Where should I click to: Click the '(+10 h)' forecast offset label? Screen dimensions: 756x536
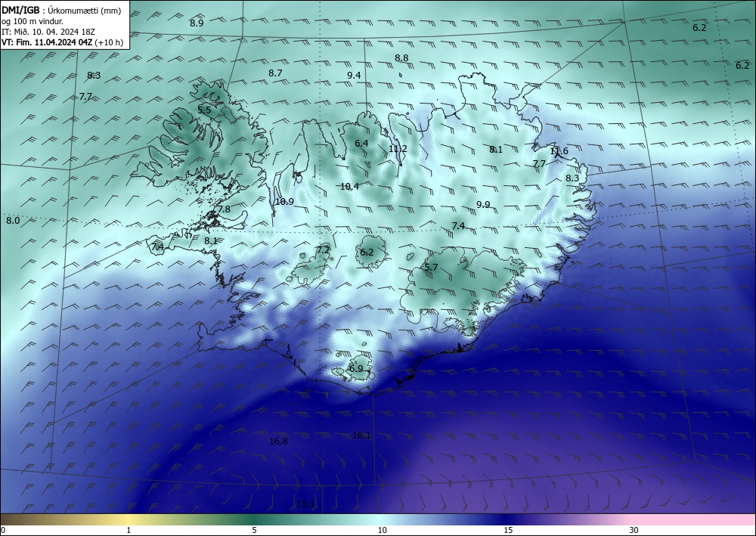pyautogui.click(x=109, y=42)
